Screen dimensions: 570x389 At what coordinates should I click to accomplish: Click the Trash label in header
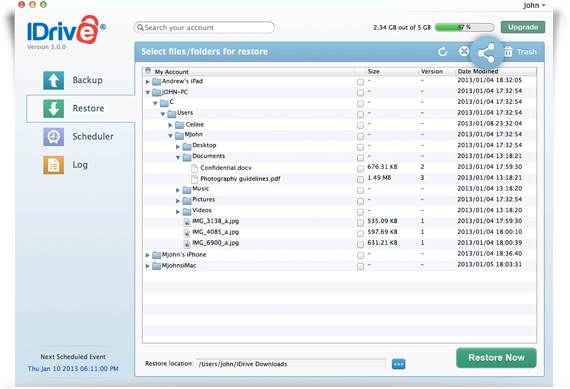(x=527, y=52)
